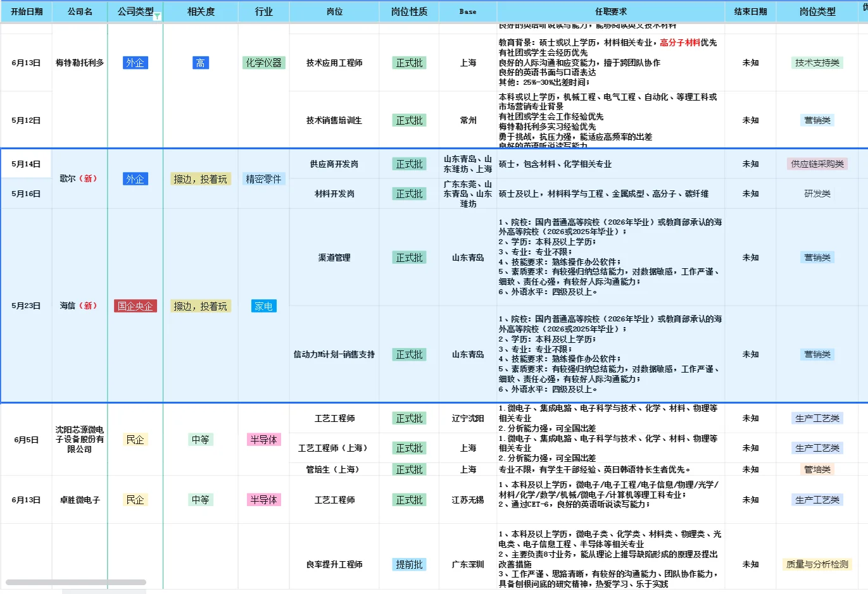This screenshot has height=594, width=868.
Task: Click the 中等 tag in 沈阳芯源 row
Action: (x=201, y=440)
